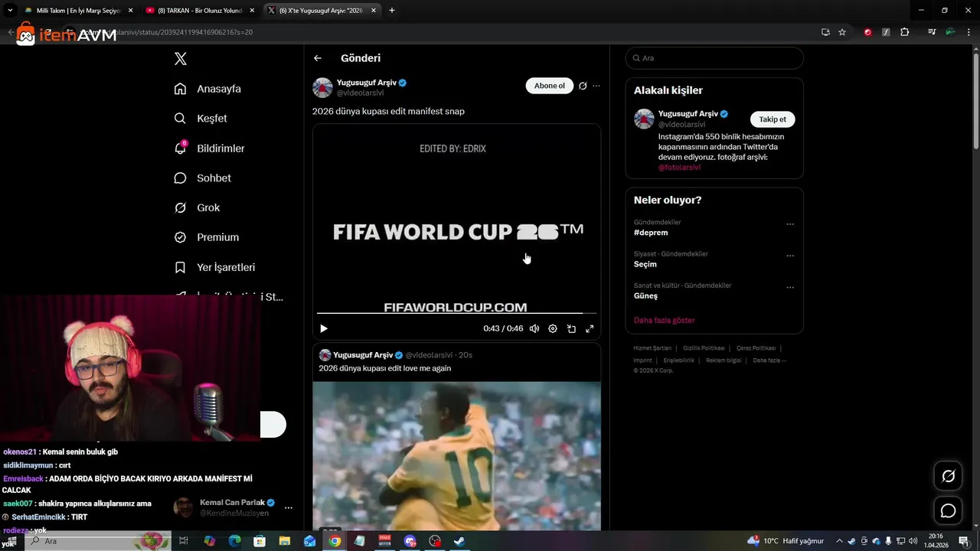
Task: Click back arrow beside Gönderi
Action: coord(318,58)
